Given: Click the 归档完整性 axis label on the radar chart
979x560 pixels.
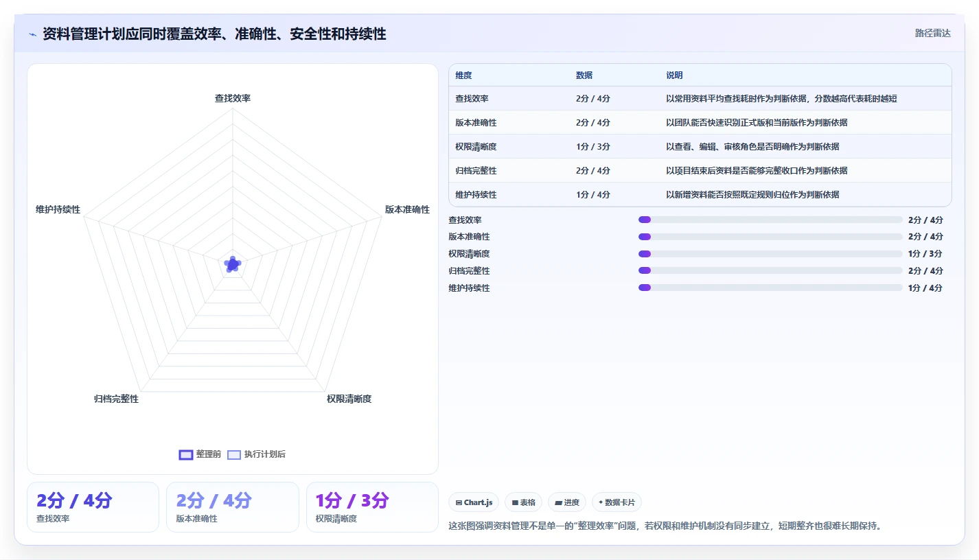Looking at the screenshot, I should (x=116, y=399).
